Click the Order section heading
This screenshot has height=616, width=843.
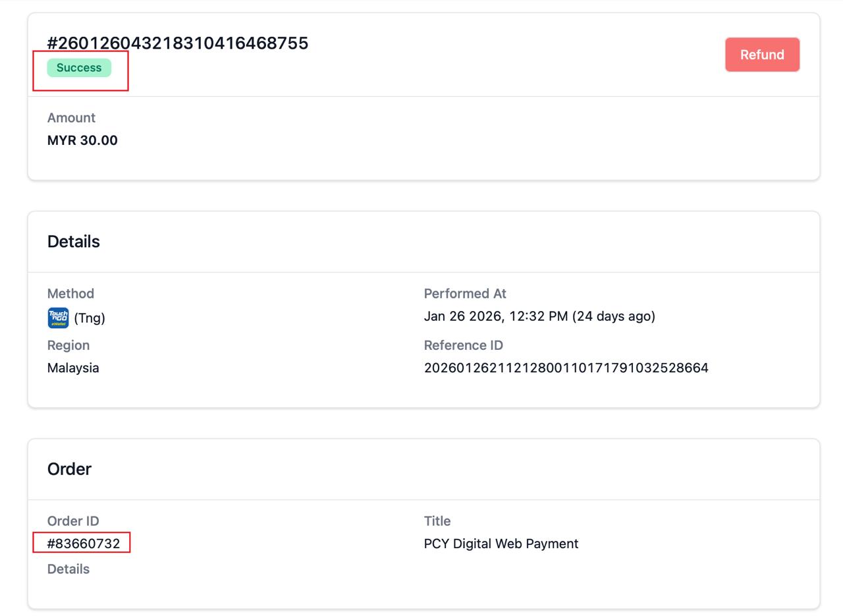click(69, 469)
